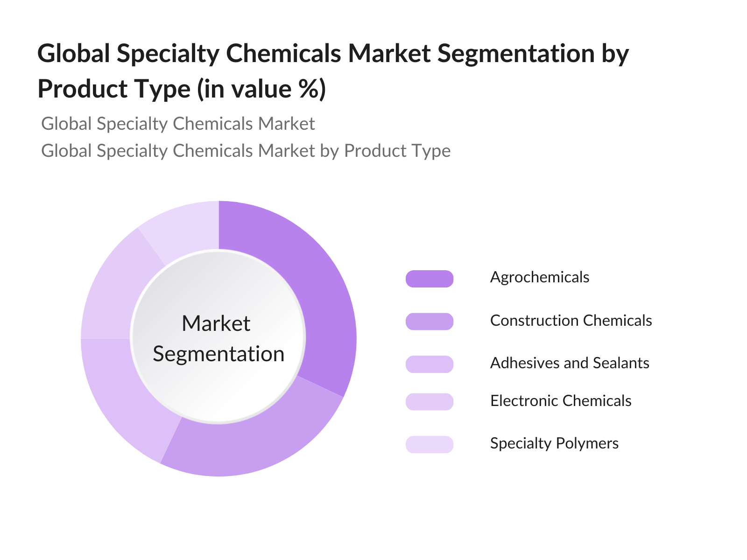The image size is (747, 560).
Task: Click the Electronic Chemicals legend swatch
Action: tap(430, 402)
